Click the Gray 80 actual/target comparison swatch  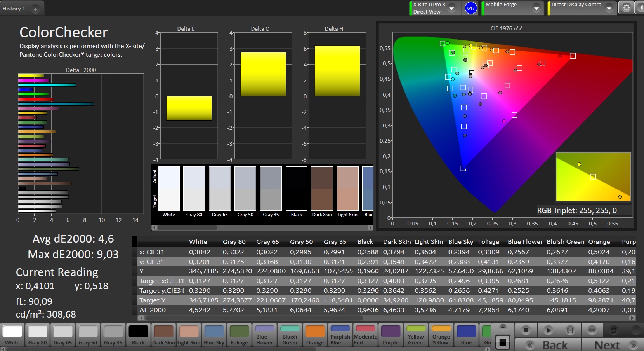coord(194,189)
